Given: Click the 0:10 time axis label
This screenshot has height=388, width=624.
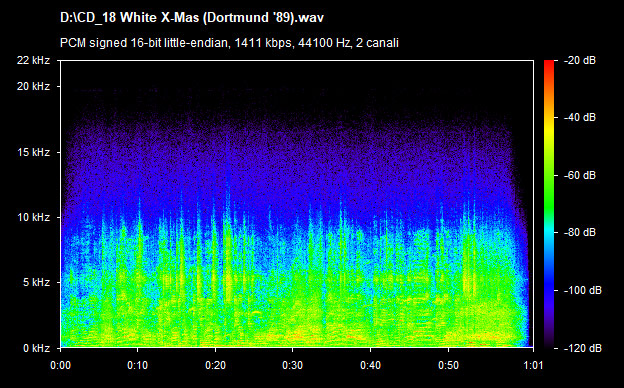Looking at the screenshot, I should [x=138, y=365].
